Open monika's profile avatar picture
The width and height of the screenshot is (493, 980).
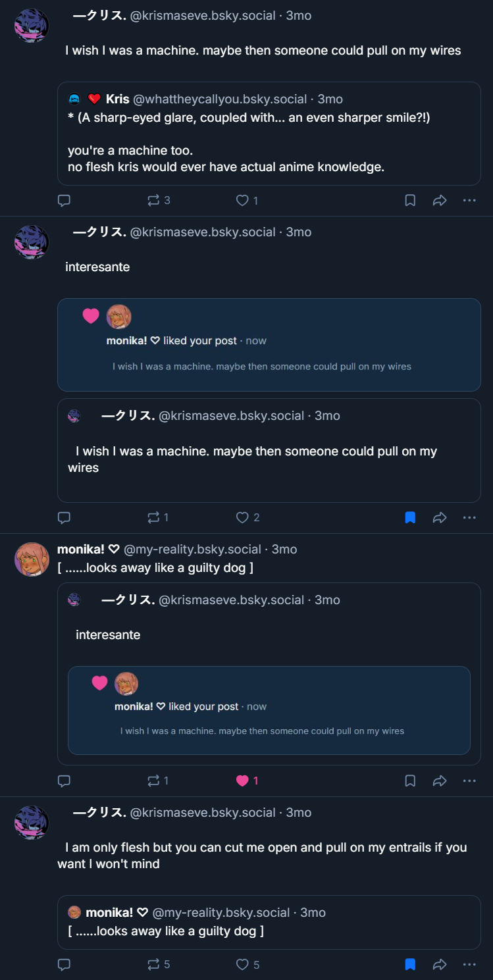click(32, 559)
